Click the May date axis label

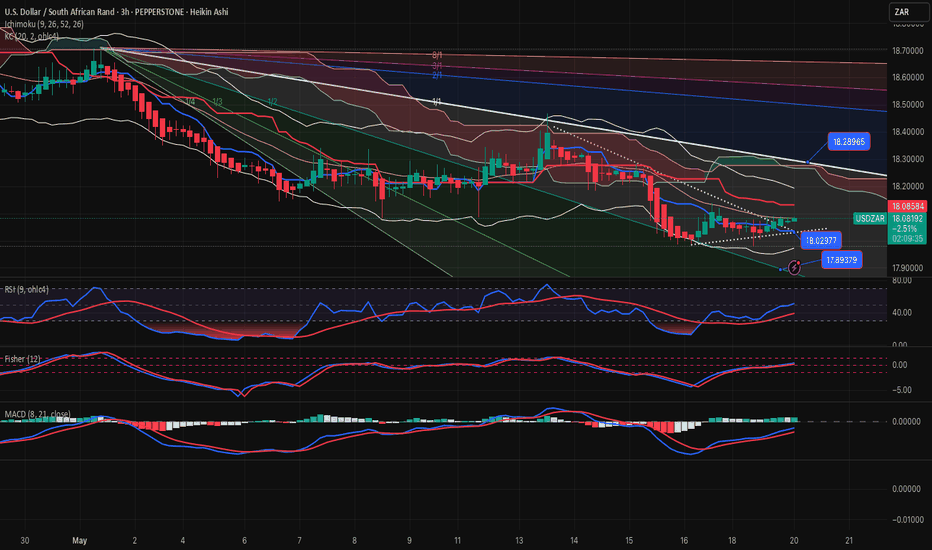(80, 540)
